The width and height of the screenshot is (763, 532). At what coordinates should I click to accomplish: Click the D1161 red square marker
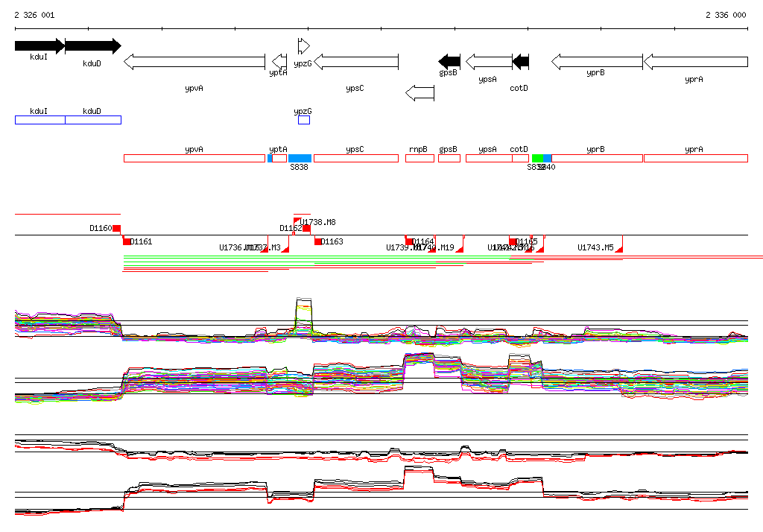click(127, 241)
